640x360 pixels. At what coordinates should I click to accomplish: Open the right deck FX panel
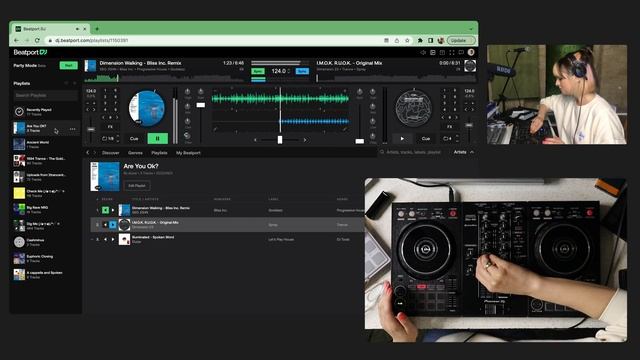[x=449, y=127]
